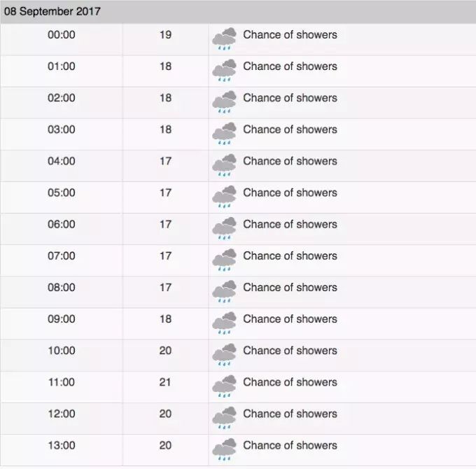Click 'Chance of showers' text at 10:00
This screenshot has width=476, height=469.
pyautogui.click(x=290, y=350)
